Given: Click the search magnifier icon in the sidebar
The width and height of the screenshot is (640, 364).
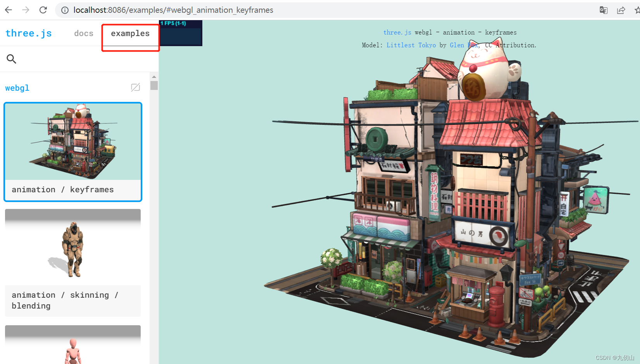Looking at the screenshot, I should (11, 59).
